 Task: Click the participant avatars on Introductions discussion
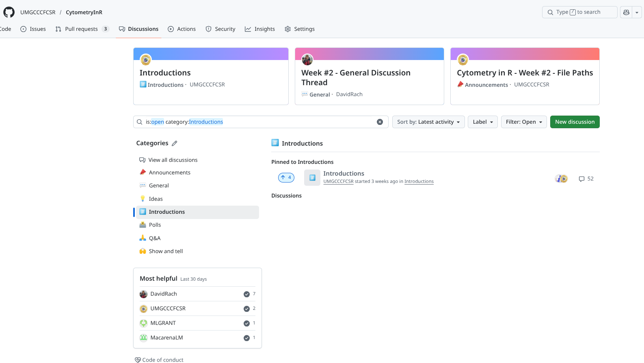(x=561, y=179)
